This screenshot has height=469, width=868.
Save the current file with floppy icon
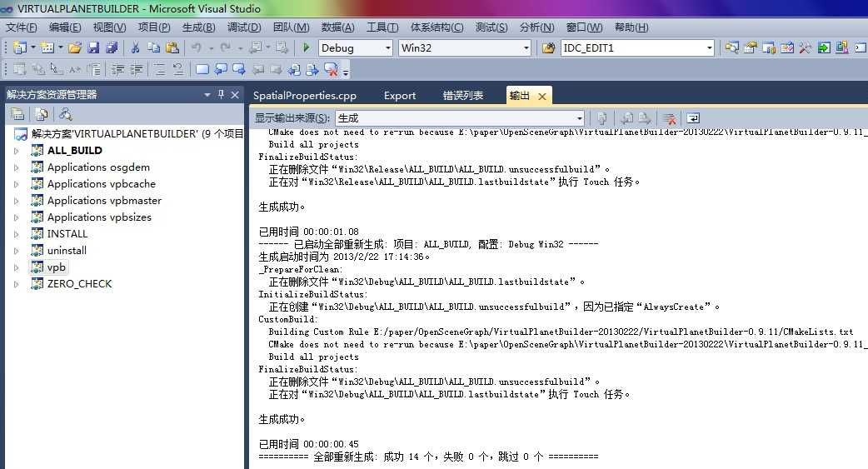(x=93, y=47)
